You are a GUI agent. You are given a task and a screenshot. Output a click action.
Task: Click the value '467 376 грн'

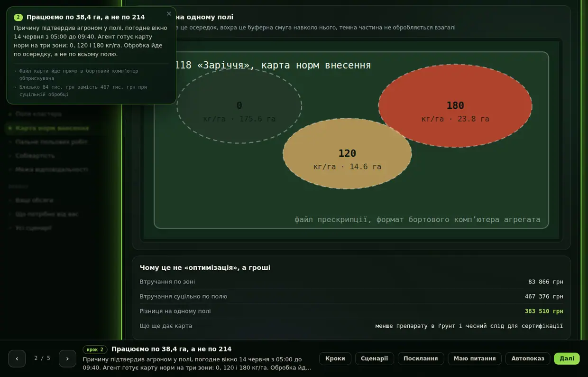(544, 297)
